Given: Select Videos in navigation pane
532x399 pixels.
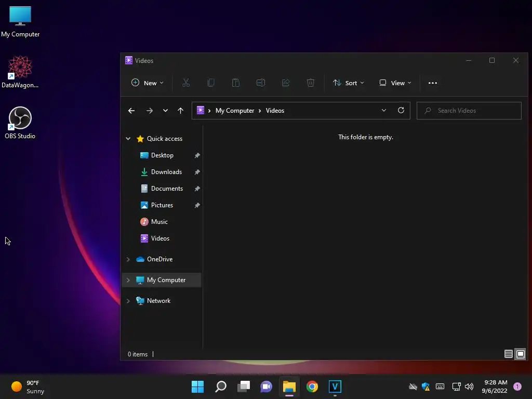Looking at the screenshot, I should pyautogui.click(x=160, y=238).
